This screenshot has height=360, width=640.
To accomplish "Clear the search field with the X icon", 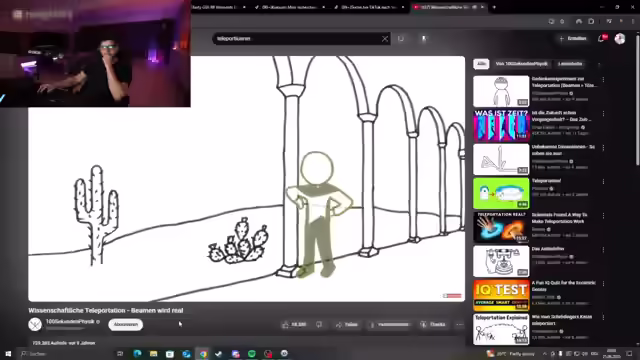I will click(x=384, y=39).
